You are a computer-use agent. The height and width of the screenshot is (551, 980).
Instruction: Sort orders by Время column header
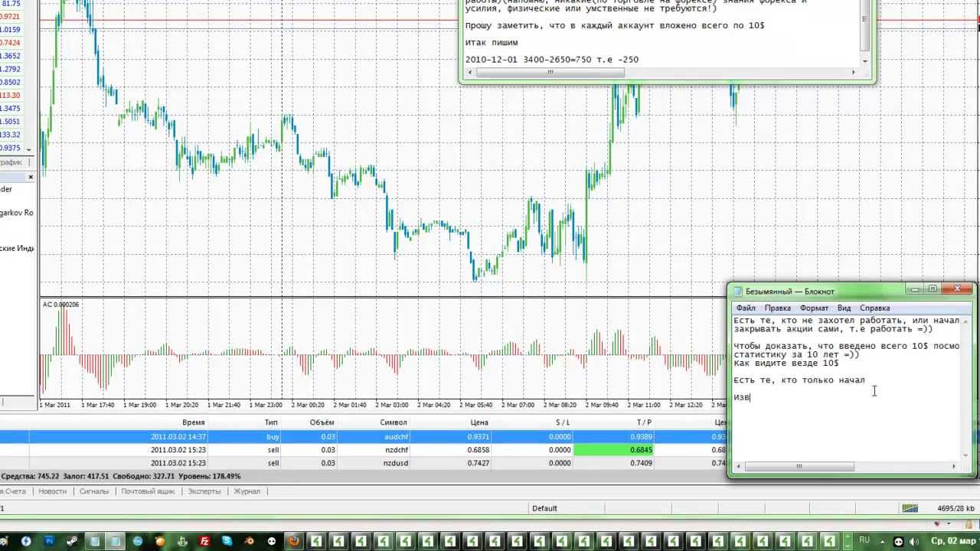(193, 422)
